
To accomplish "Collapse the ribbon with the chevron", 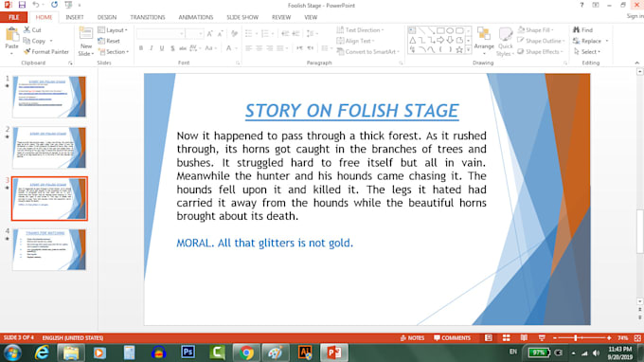I will point(637,63).
